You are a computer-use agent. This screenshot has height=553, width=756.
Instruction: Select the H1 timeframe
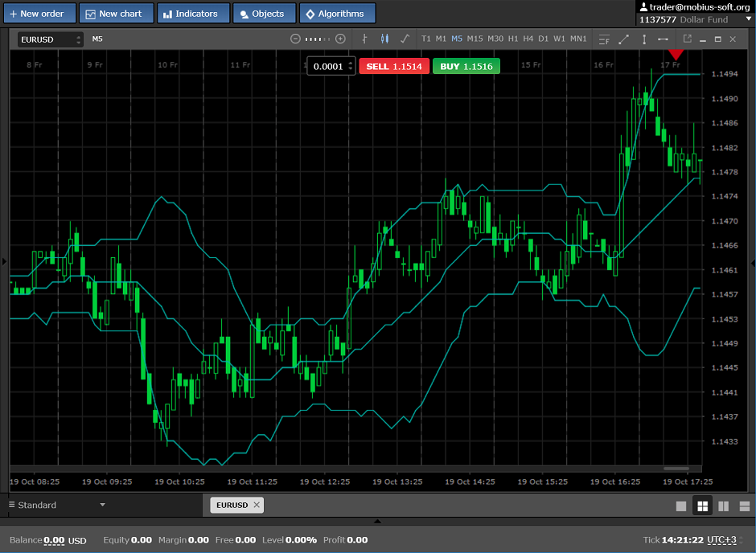pyautogui.click(x=513, y=39)
